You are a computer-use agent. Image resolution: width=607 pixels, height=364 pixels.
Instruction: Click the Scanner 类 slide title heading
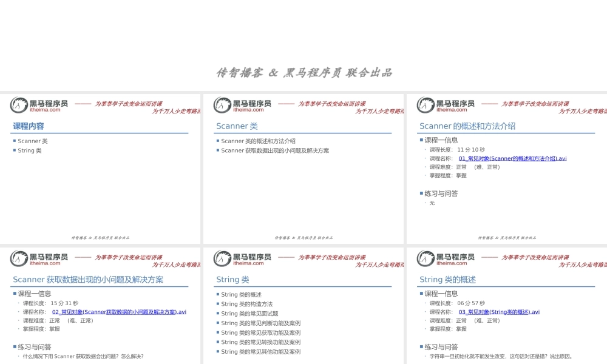(x=238, y=126)
